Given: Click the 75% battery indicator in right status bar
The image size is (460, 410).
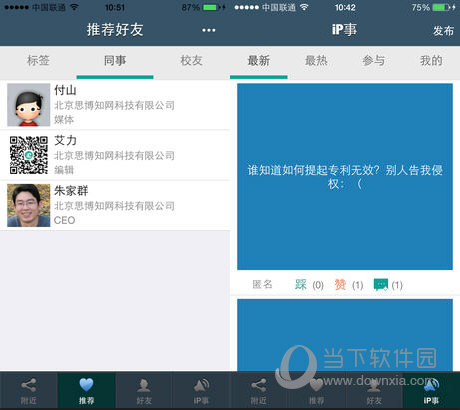Looking at the screenshot, I should click(x=433, y=7).
